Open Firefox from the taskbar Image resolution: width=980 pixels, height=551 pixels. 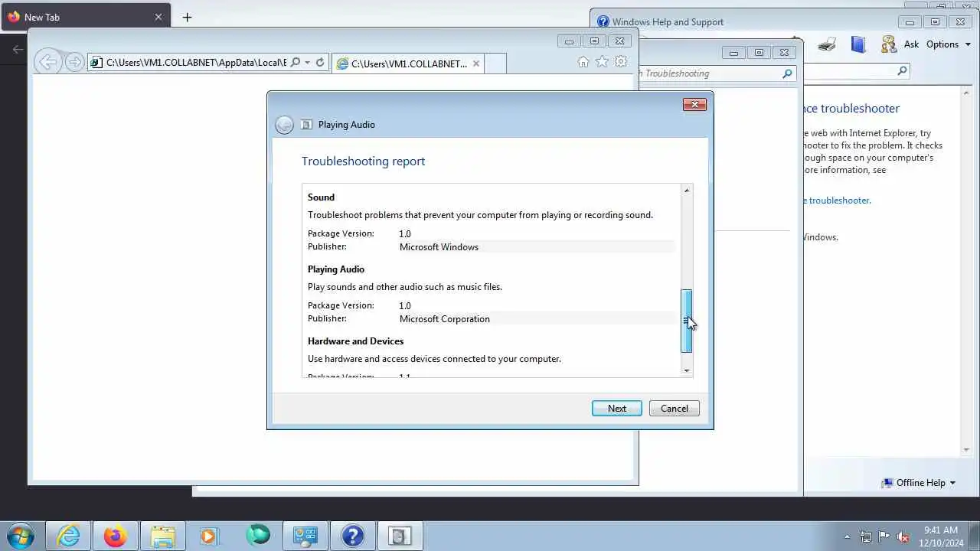(116, 536)
